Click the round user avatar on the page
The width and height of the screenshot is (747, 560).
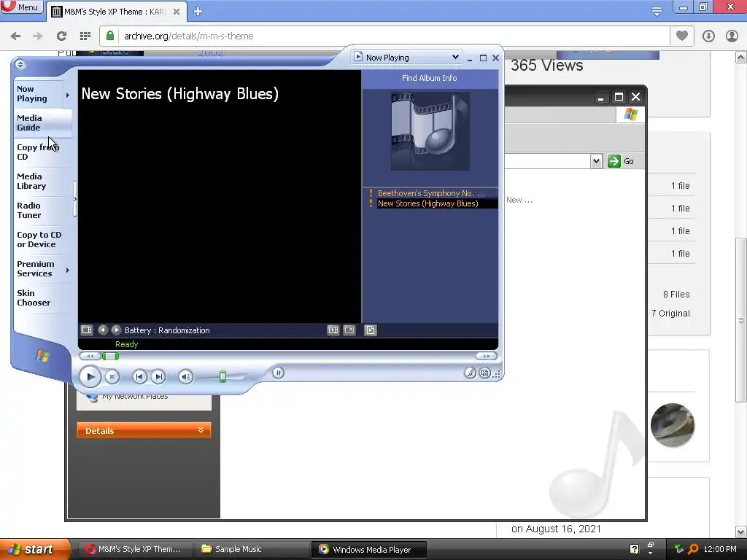[672, 425]
